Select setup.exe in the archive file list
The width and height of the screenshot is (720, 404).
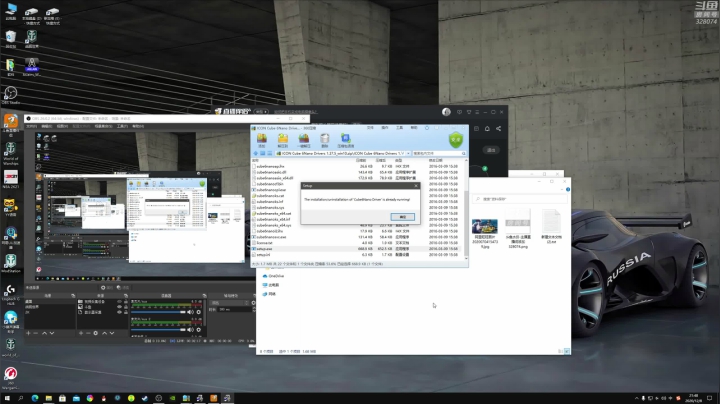tap(264, 249)
